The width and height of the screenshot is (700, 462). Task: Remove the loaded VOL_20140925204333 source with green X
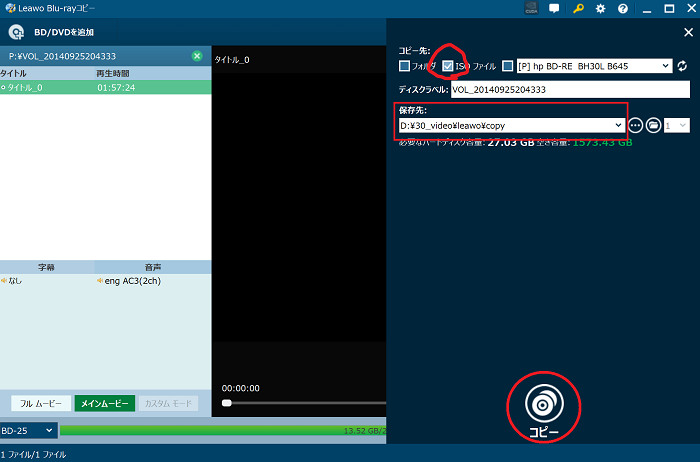pyautogui.click(x=197, y=56)
